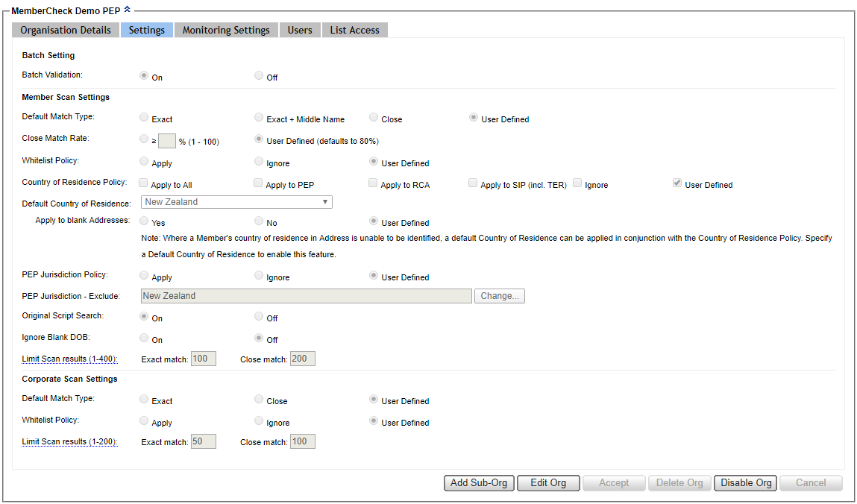Click the Accept button
The height and width of the screenshot is (504, 857).
[615, 482]
